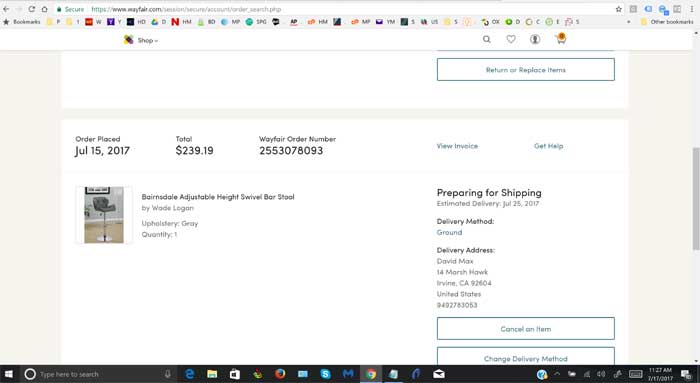Open the Bairnsdale bar stool thumbnail
The height and width of the screenshot is (383, 700).
click(x=104, y=215)
